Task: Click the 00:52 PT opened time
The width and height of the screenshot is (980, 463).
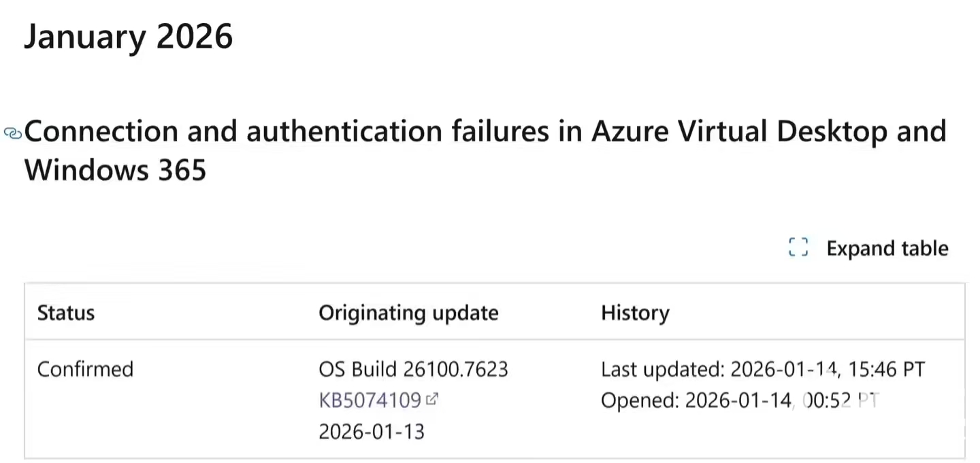Action: [x=841, y=400]
